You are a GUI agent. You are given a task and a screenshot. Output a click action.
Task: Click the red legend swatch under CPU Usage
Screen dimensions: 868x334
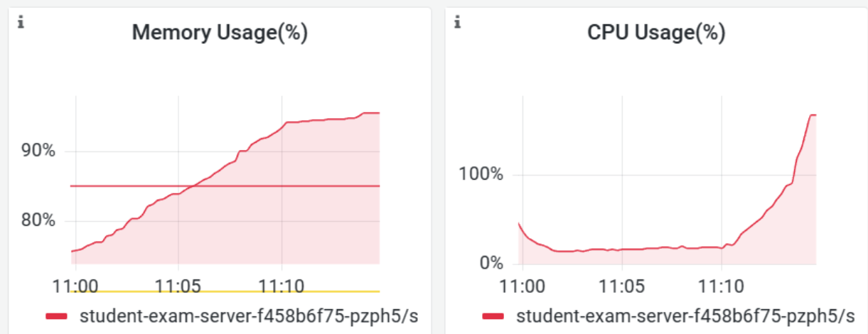(493, 316)
